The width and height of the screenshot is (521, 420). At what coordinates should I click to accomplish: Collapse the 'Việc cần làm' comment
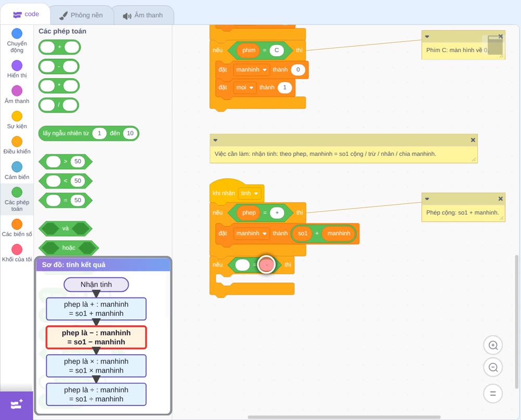(215, 140)
